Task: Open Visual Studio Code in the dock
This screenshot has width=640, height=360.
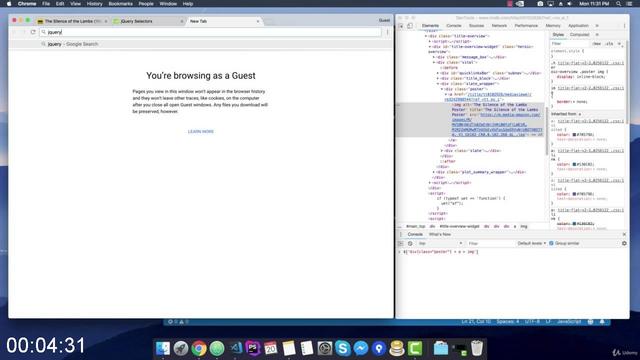Action: click(x=236, y=348)
